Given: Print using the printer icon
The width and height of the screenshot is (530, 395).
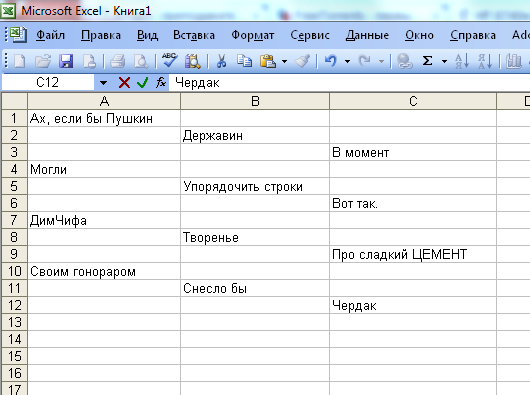Looking at the screenshot, I should click(118, 61).
